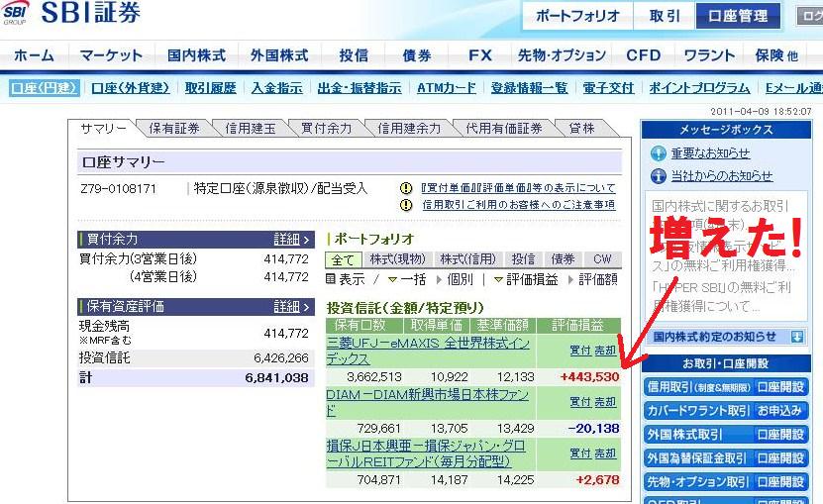Screen dimensions: 823x504
Task: Click 買付 for グローバルREITファンド
Action: [580, 454]
